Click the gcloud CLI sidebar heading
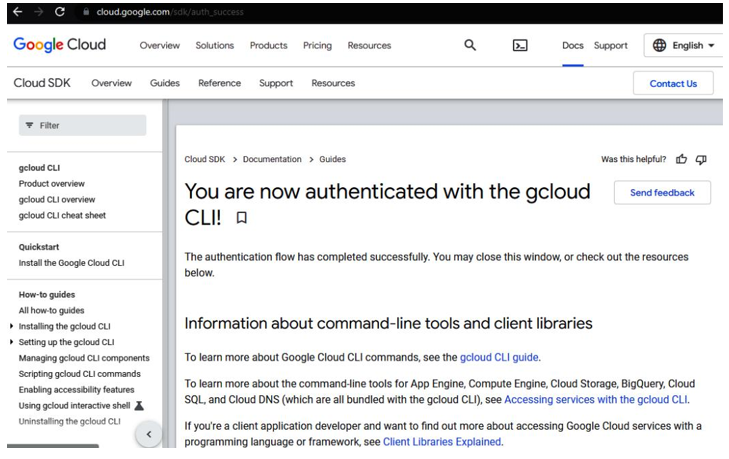729x459 pixels. click(39, 168)
